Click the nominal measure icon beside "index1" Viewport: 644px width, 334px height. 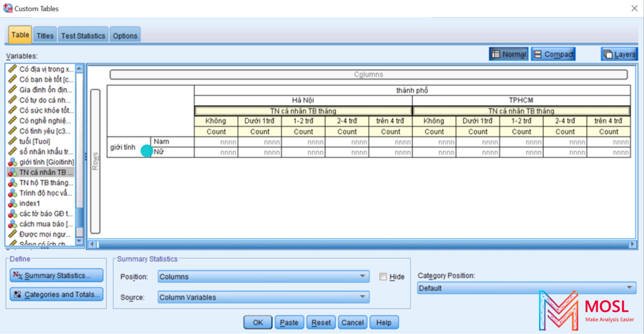tap(13, 203)
